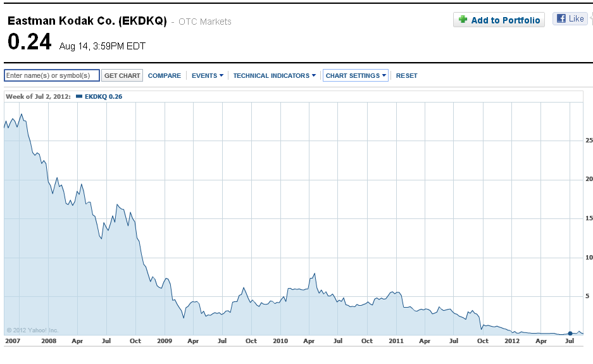Click the Eastman Kodak Co. (EKDKQ) title
This screenshot has height=364, width=593.
[x=87, y=20]
